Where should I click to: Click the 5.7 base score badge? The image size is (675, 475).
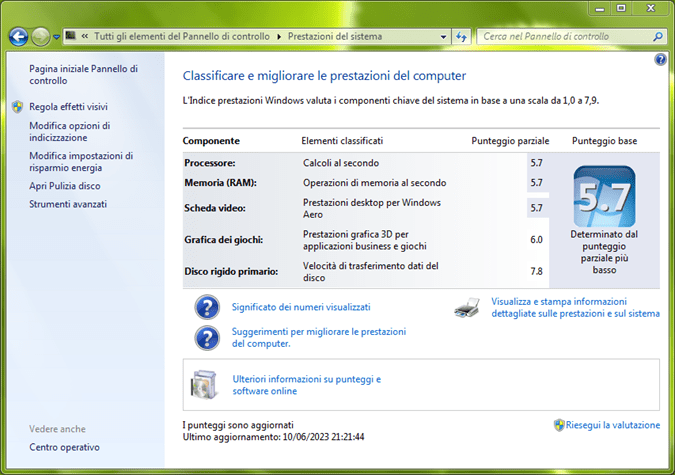click(x=604, y=196)
